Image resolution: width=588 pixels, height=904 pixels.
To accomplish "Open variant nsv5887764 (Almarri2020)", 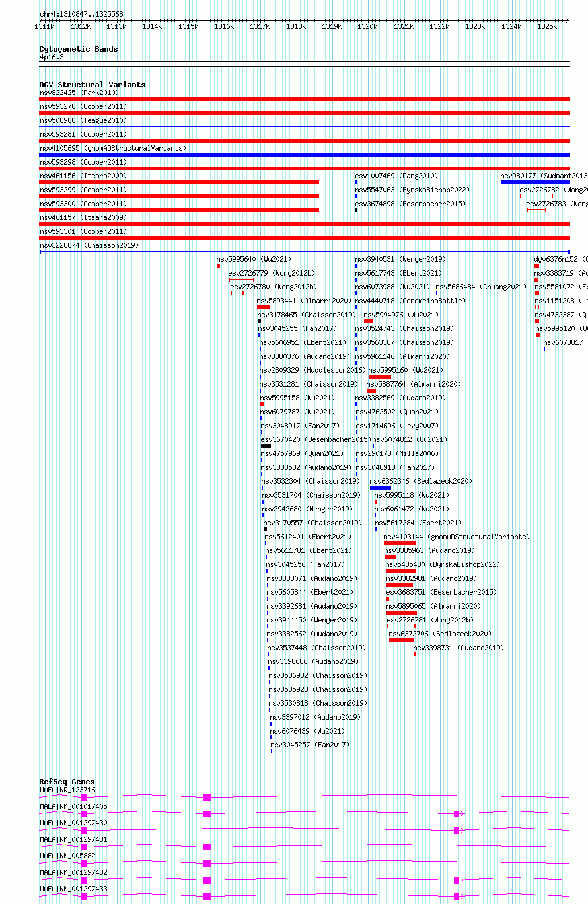I will (x=414, y=384).
